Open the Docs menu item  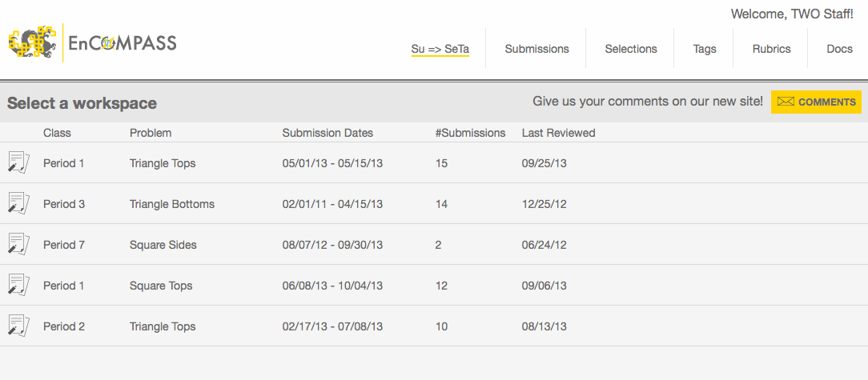839,49
